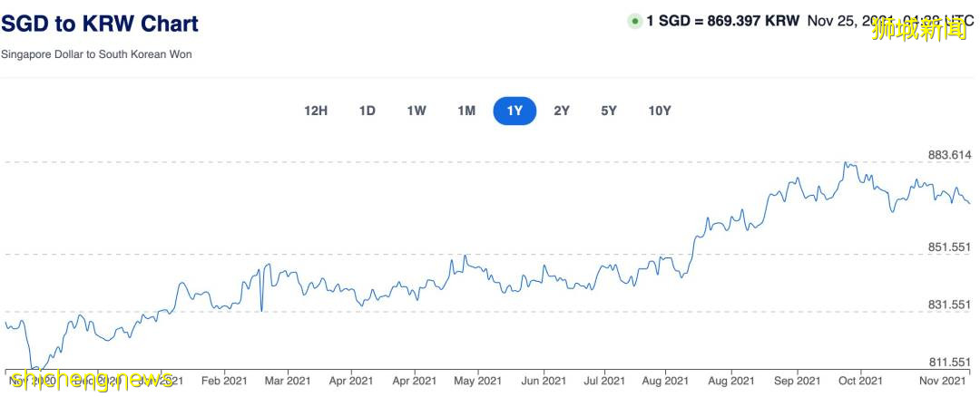Click the 883.614 price axis label

950,155
